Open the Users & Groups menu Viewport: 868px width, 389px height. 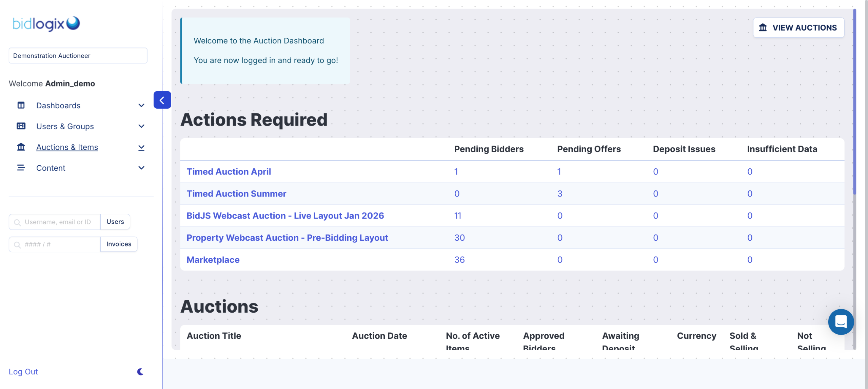[65, 126]
